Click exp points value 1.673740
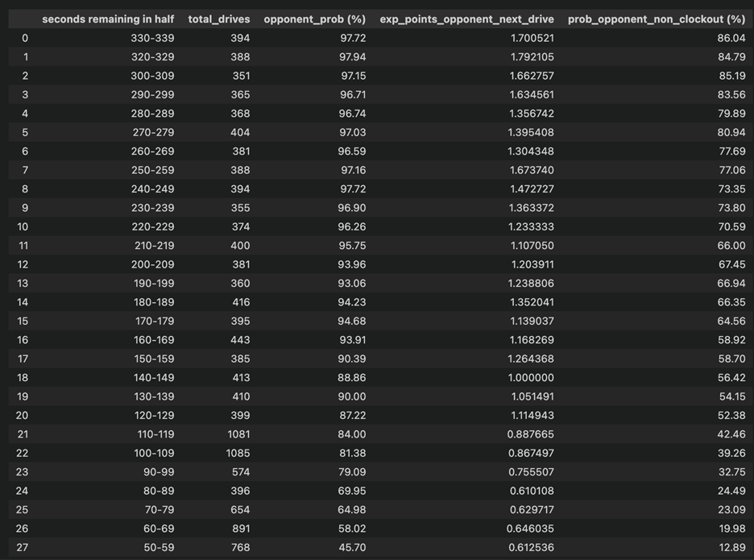The height and width of the screenshot is (560, 754). 532,170
